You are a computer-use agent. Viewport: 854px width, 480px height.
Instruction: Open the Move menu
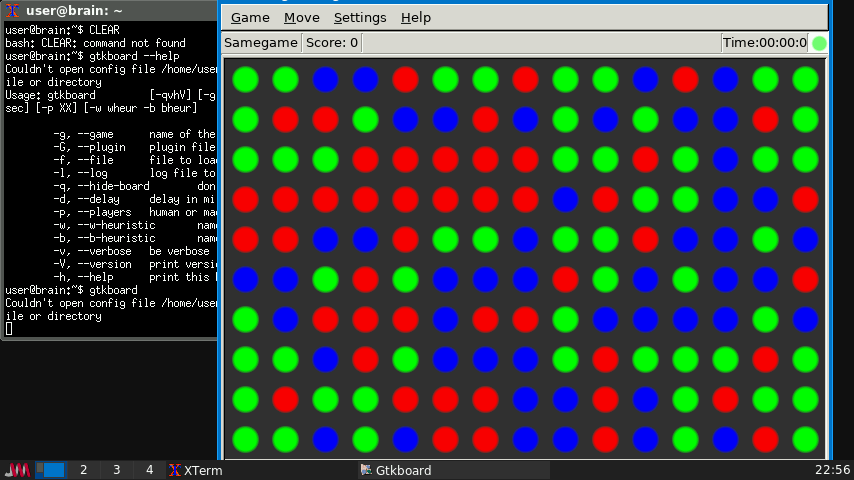[302, 18]
